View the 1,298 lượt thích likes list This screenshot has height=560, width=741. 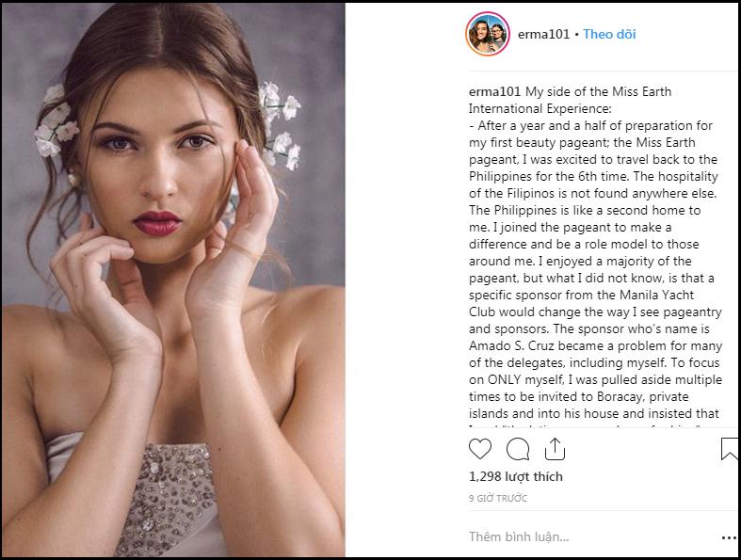[515, 476]
